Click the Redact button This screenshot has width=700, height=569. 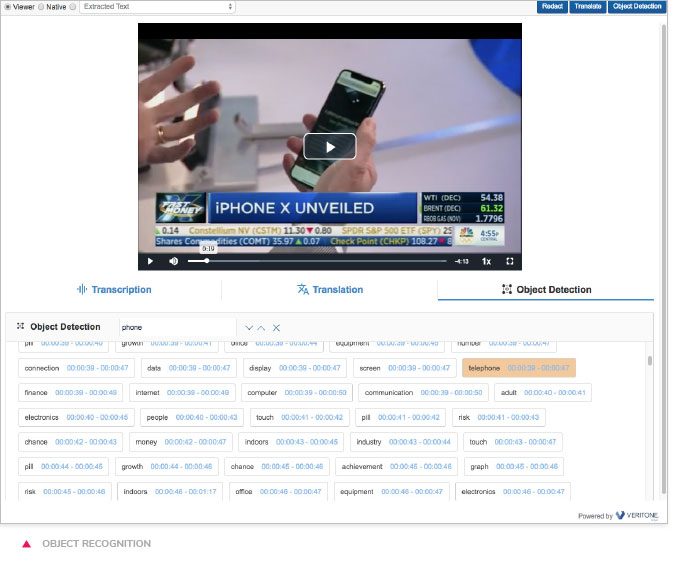(x=552, y=7)
